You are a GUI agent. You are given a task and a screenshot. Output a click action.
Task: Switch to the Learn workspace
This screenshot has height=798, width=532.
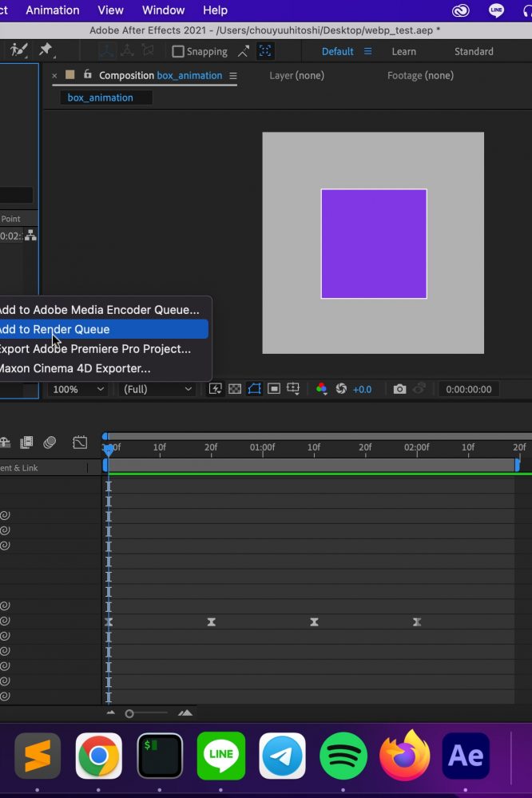[403, 51]
